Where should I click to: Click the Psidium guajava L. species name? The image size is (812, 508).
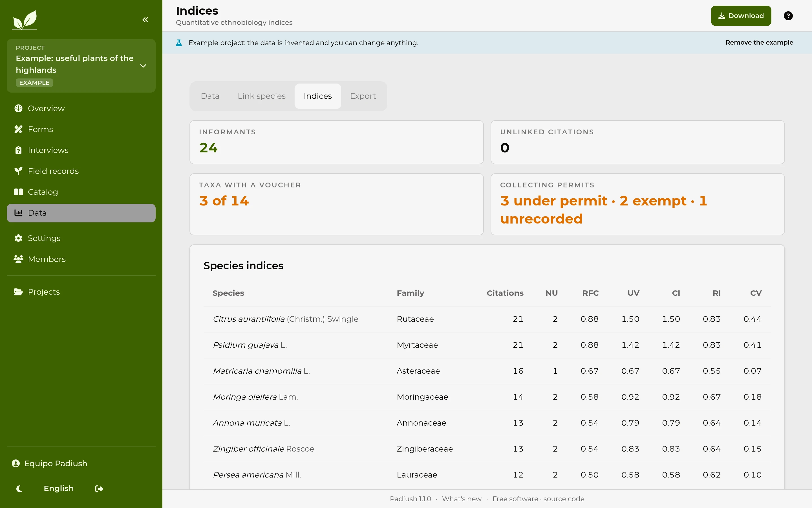pyautogui.click(x=250, y=345)
